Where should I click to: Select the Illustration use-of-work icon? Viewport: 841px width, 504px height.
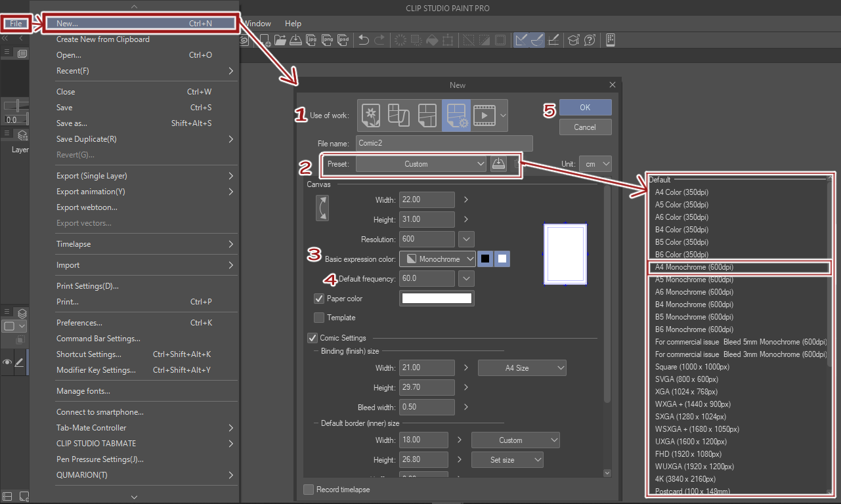point(372,115)
